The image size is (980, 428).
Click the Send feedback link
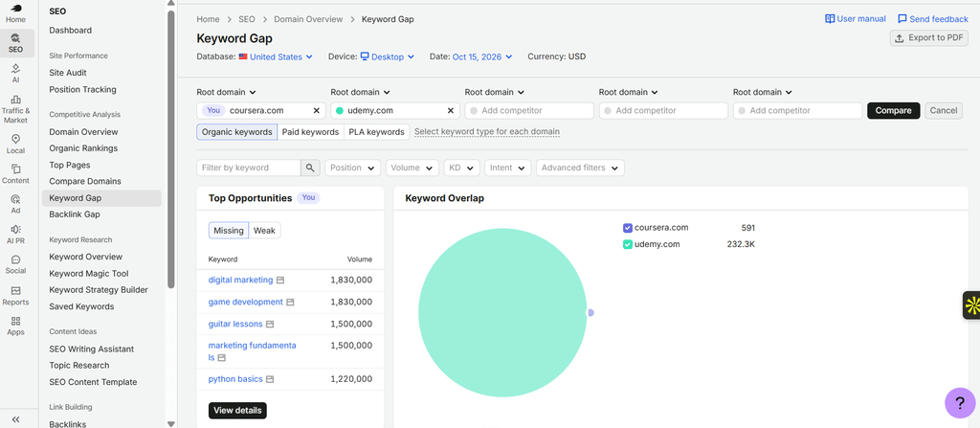(x=933, y=19)
